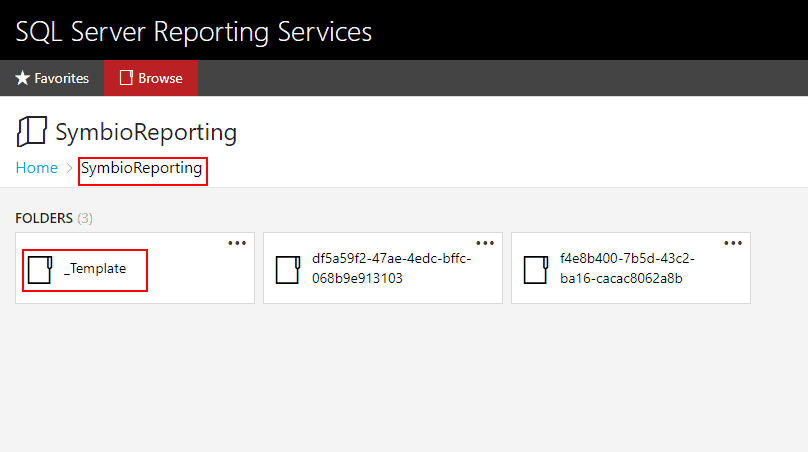The image size is (808, 452).
Task: Click folder icon of f4e8b400 tile
Action: pyautogui.click(x=535, y=270)
